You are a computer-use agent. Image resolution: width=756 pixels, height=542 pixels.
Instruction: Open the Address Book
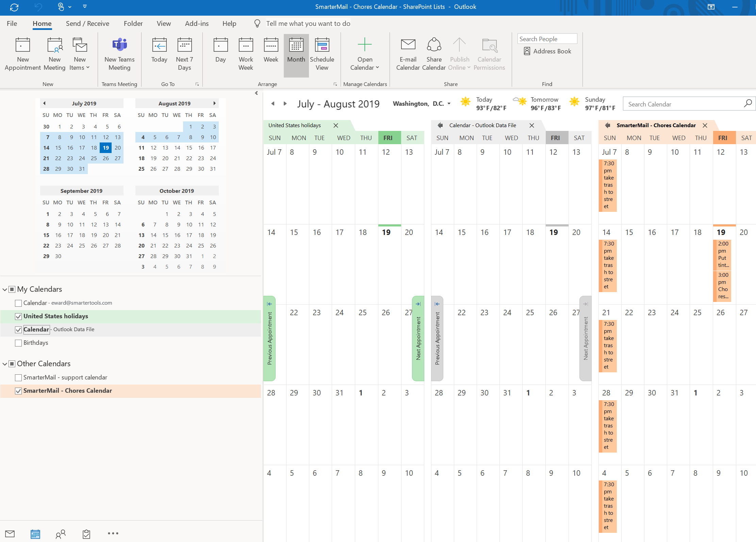click(547, 51)
